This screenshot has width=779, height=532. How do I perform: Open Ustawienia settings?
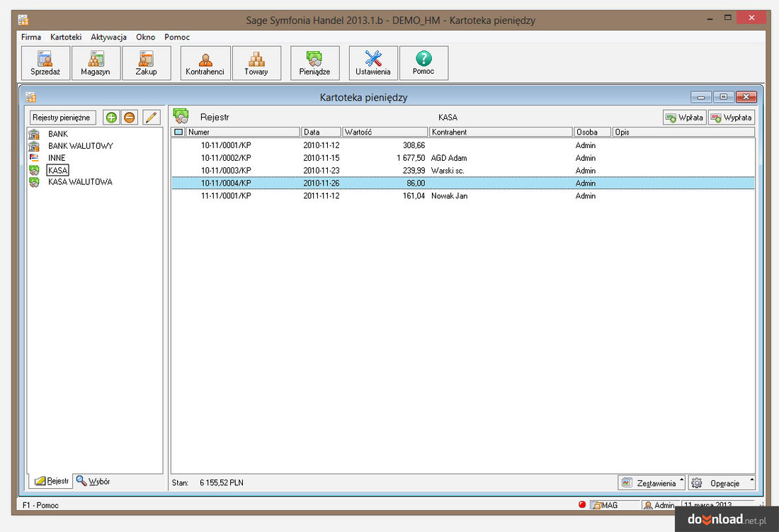(x=373, y=63)
